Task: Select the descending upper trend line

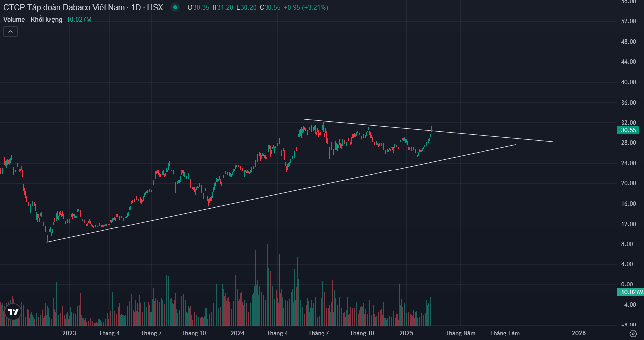Action: [429, 130]
